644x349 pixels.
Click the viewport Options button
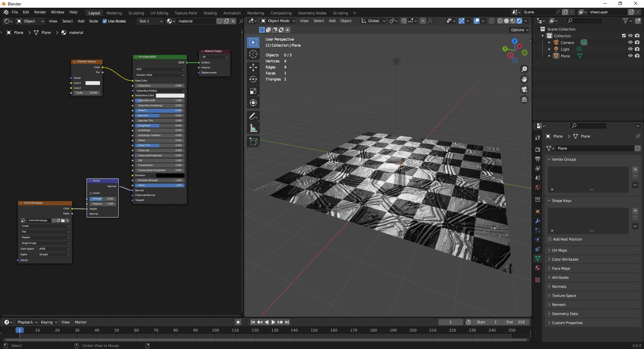519,30
